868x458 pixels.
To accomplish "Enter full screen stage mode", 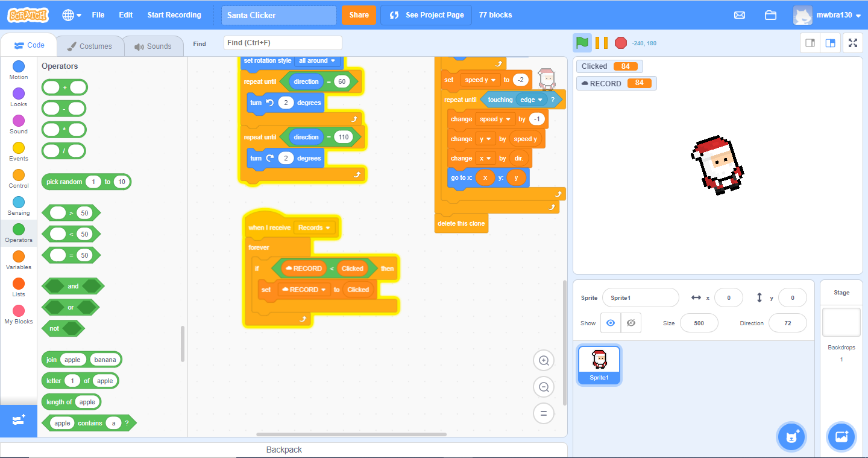I will coord(853,43).
